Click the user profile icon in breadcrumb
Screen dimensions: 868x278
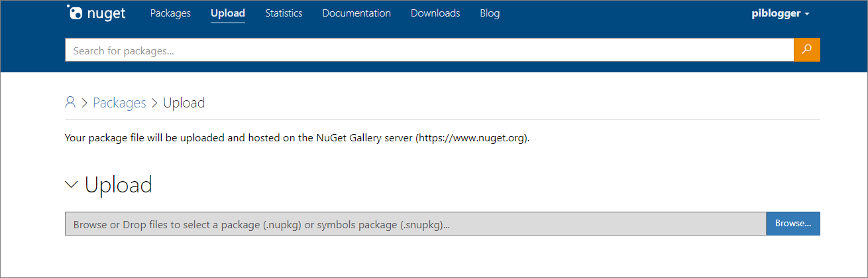pos(70,102)
